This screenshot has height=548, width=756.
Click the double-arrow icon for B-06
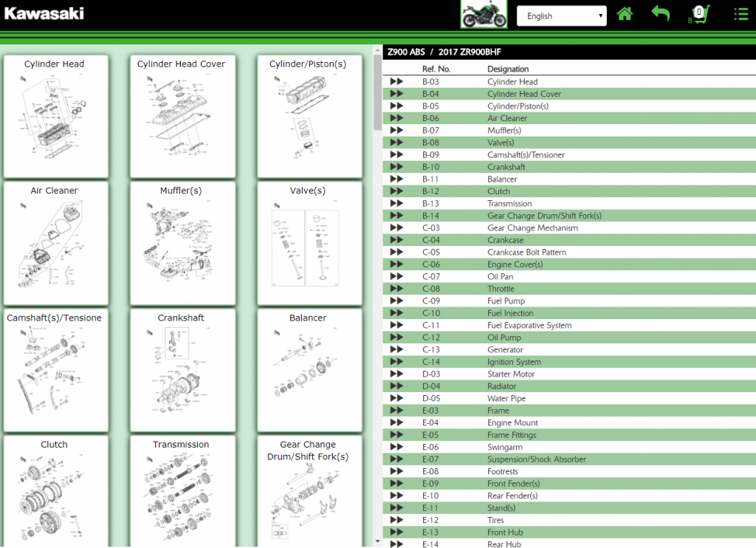396,118
